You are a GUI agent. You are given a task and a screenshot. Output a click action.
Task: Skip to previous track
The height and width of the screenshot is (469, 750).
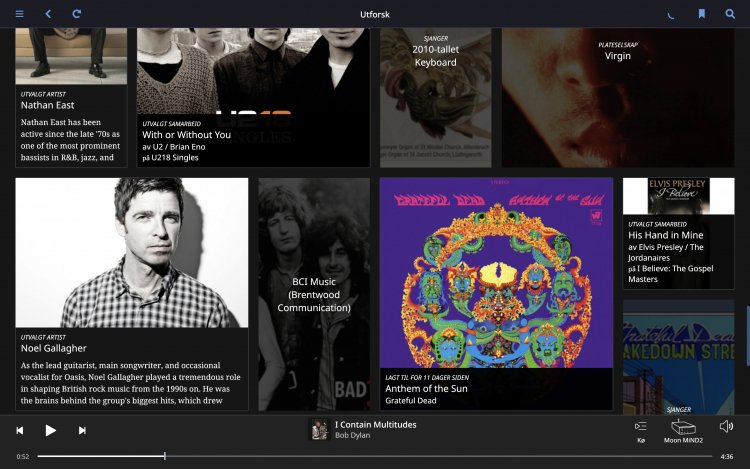[x=19, y=430]
